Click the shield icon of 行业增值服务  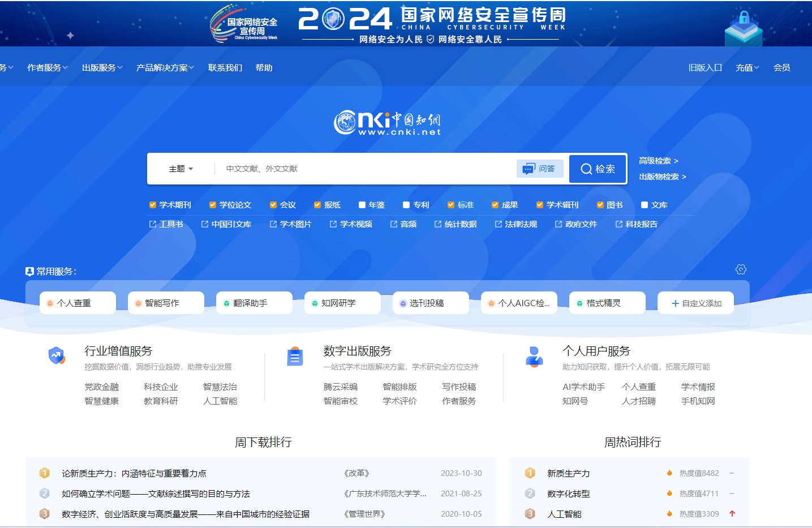point(57,355)
